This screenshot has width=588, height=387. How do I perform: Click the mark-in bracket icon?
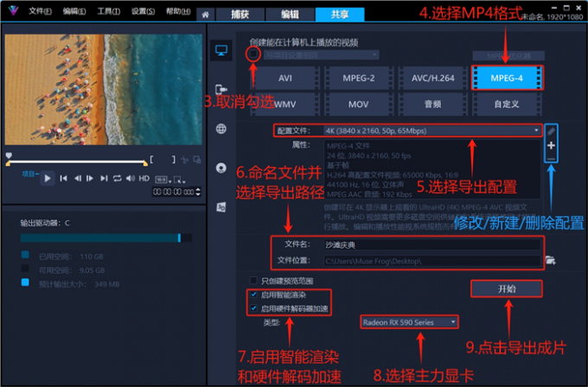click(151, 160)
